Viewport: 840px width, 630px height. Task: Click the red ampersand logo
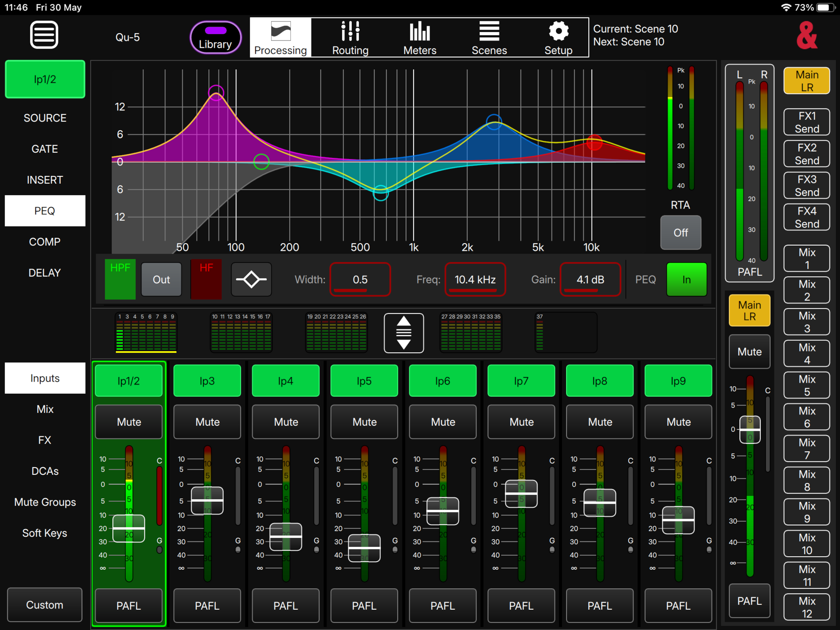click(807, 36)
